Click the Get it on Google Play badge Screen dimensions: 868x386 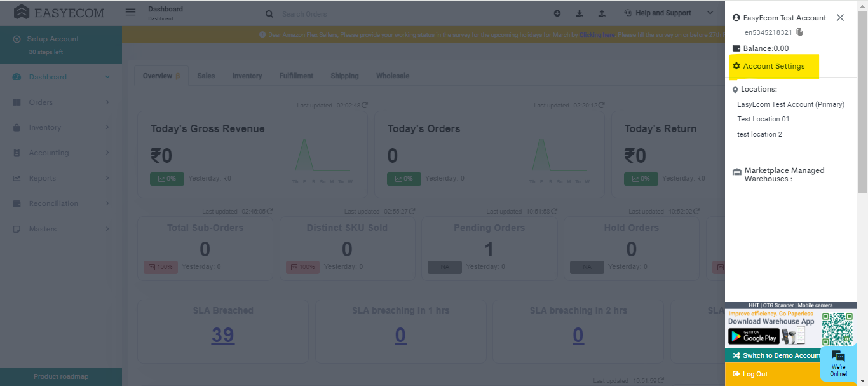coord(754,336)
